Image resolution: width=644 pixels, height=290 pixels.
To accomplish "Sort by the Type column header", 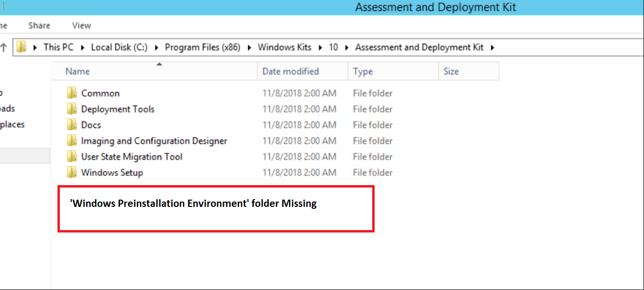I will 393,71.
